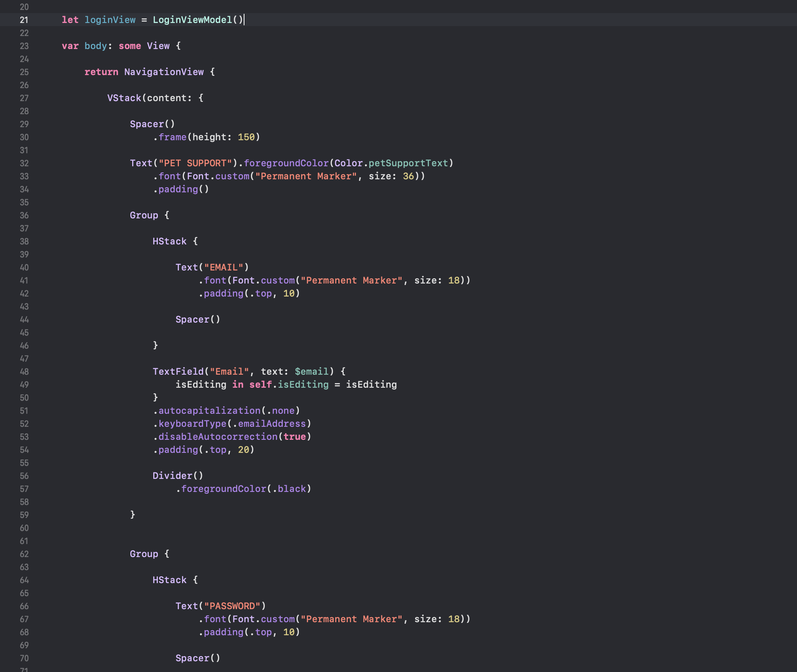The width and height of the screenshot is (797, 672).
Task: Click 'foregroundColor' on line 32
Action: pyautogui.click(x=286, y=163)
